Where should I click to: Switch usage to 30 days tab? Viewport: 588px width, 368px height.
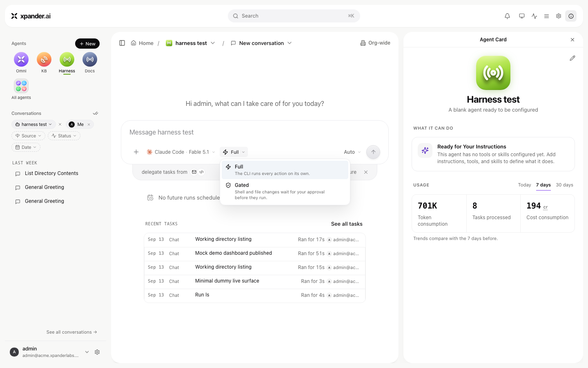[x=564, y=185]
